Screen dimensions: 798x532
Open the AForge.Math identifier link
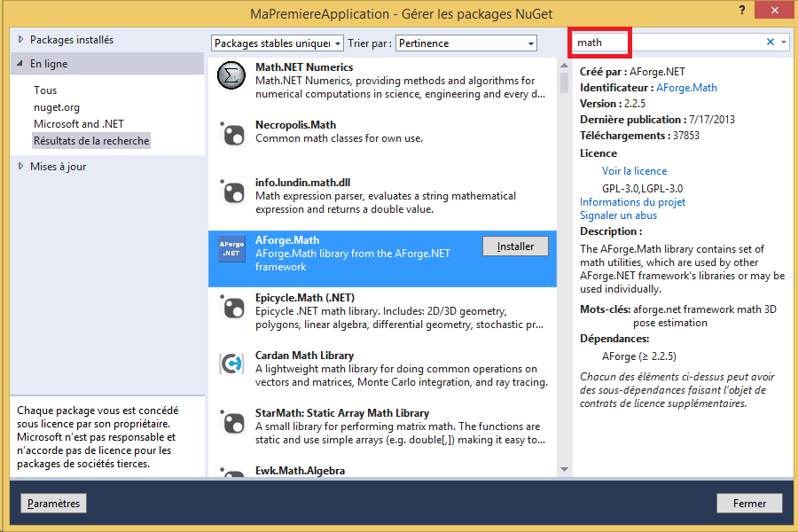tap(686, 88)
